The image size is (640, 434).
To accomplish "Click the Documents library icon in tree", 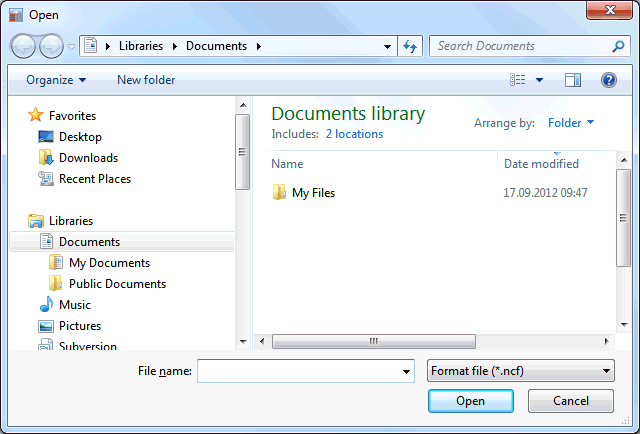I will point(46,241).
